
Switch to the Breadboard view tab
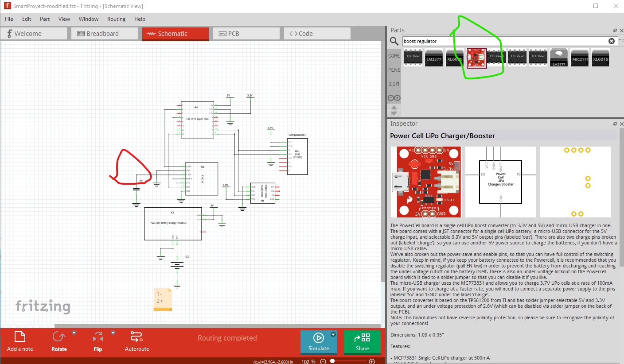(105, 34)
